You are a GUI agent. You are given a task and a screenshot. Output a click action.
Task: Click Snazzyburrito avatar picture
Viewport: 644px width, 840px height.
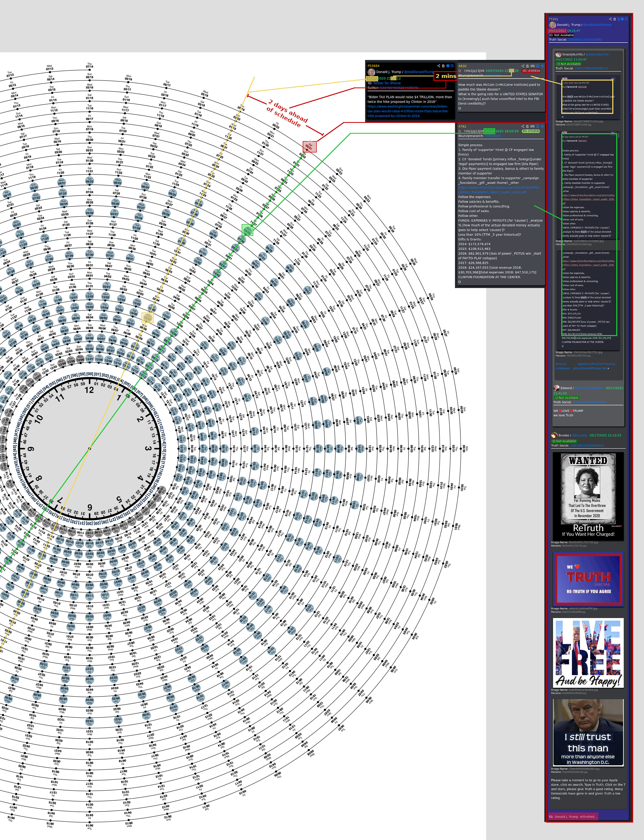pos(559,55)
